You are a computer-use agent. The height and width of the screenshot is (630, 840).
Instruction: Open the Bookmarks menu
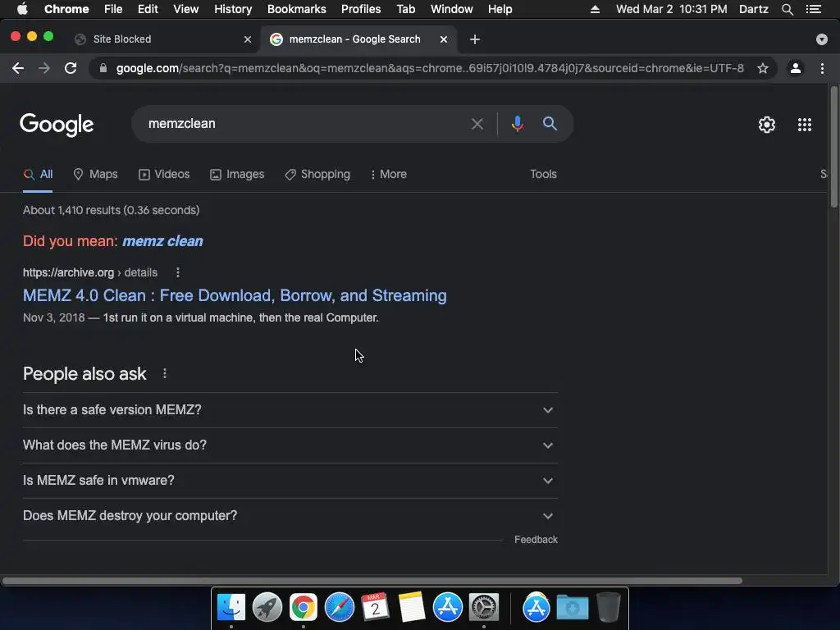pyautogui.click(x=297, y=9)
